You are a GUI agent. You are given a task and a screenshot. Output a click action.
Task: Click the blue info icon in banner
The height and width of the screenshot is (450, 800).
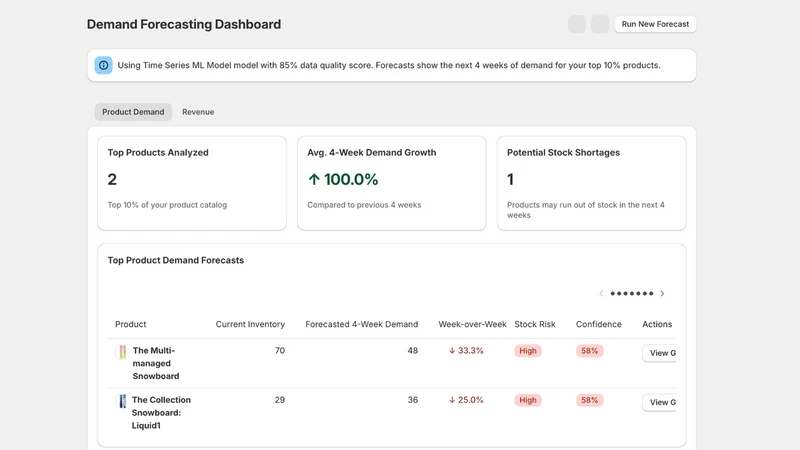(x=104, y=65)
